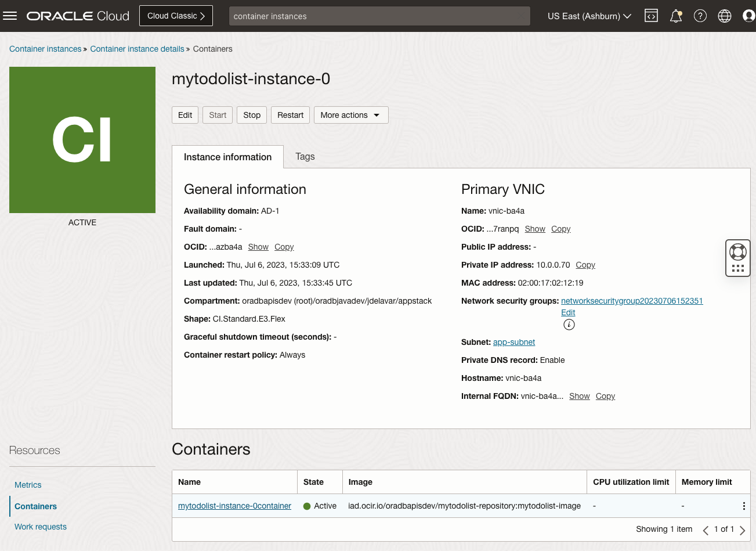Go to Container instance details breadcrumb
This screenshot has height=551, width=756.
[x=137, y=49]
